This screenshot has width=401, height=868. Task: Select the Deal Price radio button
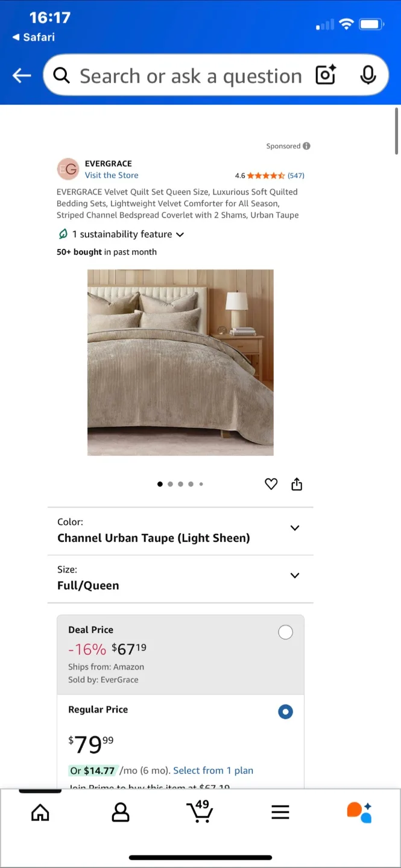(285, 632)
